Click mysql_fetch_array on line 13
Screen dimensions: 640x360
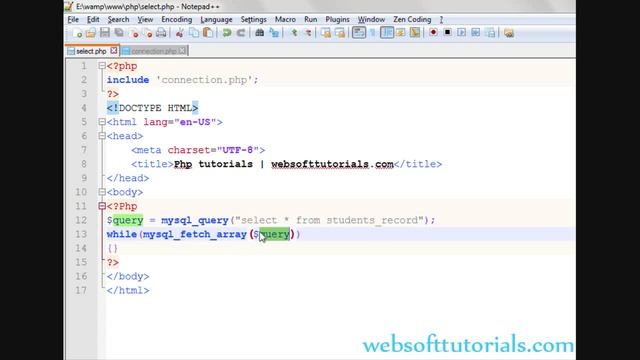click(x=195, y=234)
